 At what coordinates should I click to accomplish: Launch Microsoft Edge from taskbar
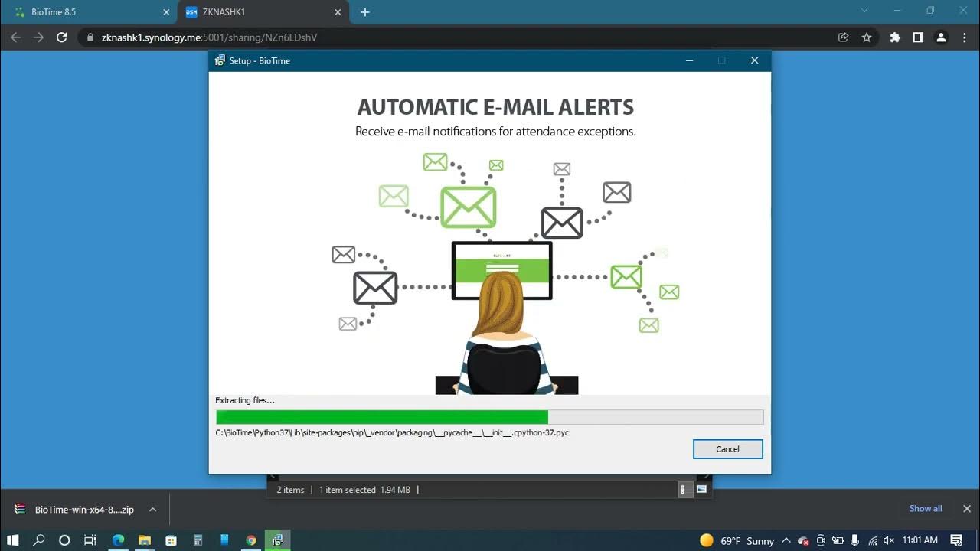[x=118, y=540]
